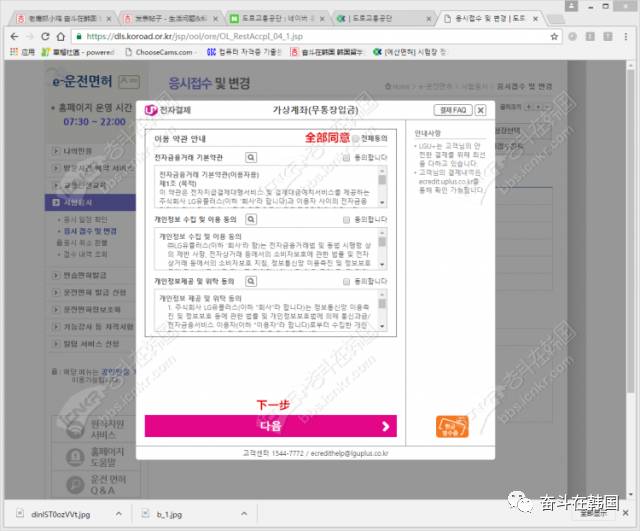The height and width of the screenshot is (531, 640).
Task: Bookmark this page with the star icon
Action: pos(554,37)
